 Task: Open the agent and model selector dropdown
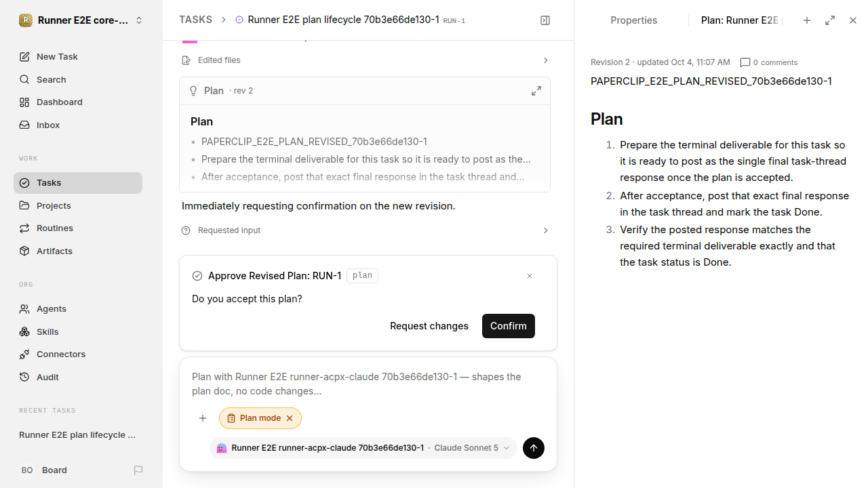(x=363, y=448)
